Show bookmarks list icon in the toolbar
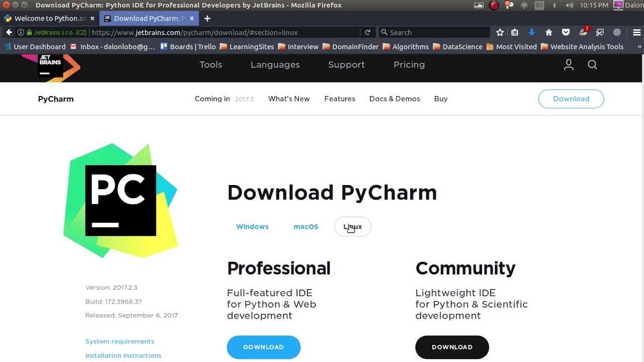Image resolution: width=644 pixels, height=362 pixels. [x=515, y=32]
